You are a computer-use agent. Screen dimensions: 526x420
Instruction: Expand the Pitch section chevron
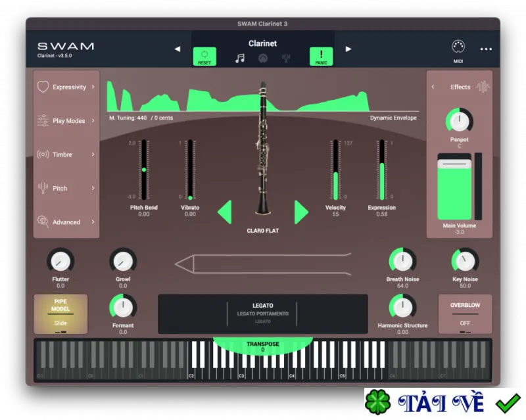(93, 188)
